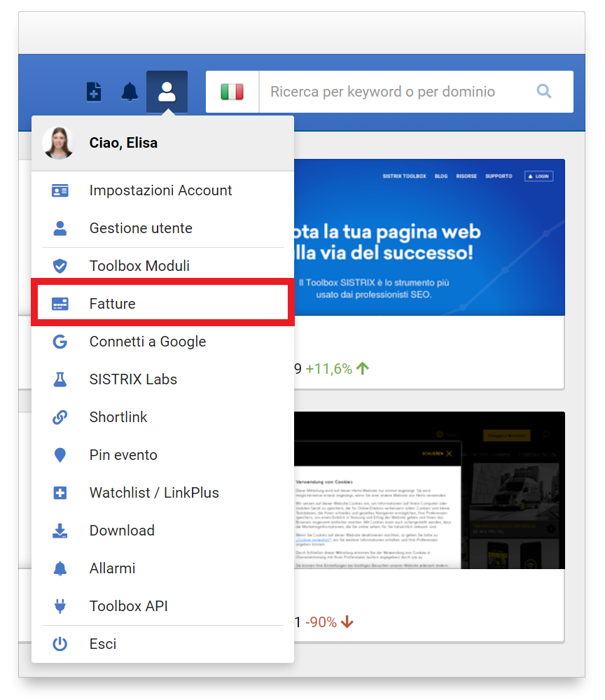Open Watchlist / LinkPlus entry

pos(154,493)
